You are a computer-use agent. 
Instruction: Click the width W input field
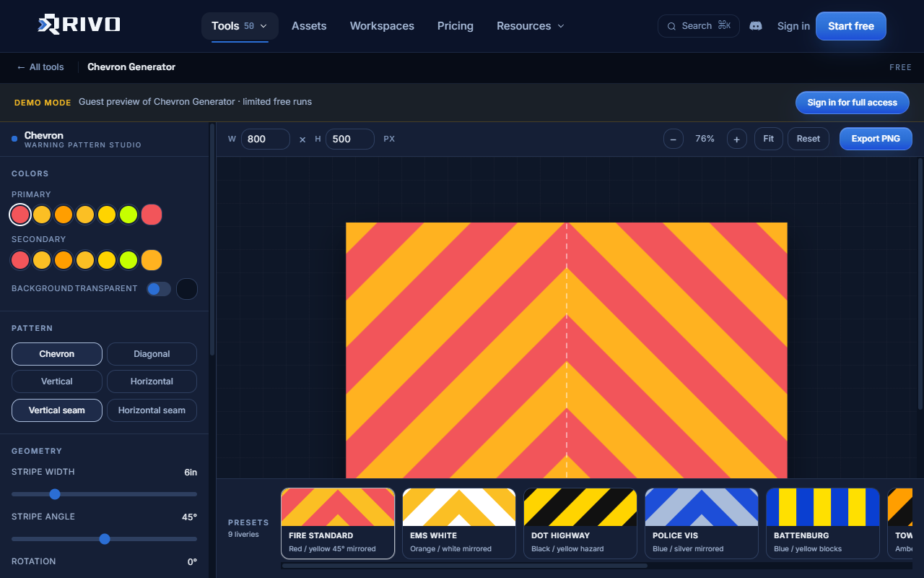266,139
